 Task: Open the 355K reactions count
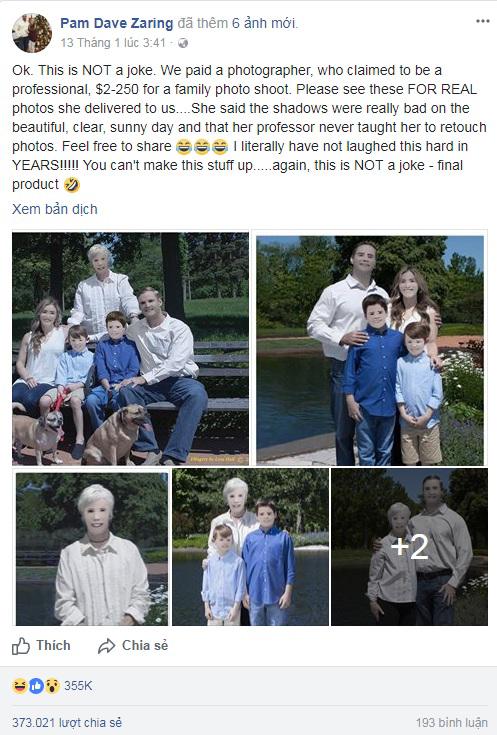point(78,686)
